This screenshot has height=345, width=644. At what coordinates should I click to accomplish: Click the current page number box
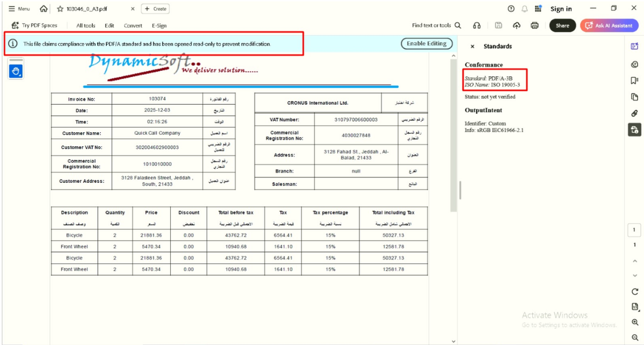click(x=634, y=230)
